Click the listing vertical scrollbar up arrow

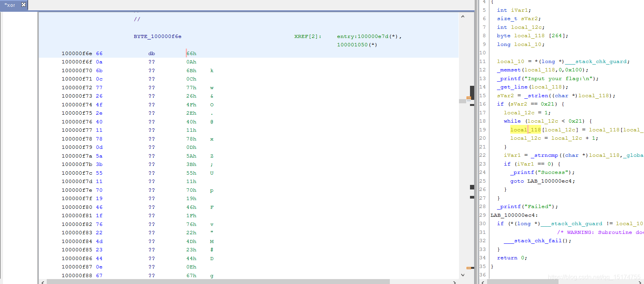pyautogui.click(x=462, y=17)
